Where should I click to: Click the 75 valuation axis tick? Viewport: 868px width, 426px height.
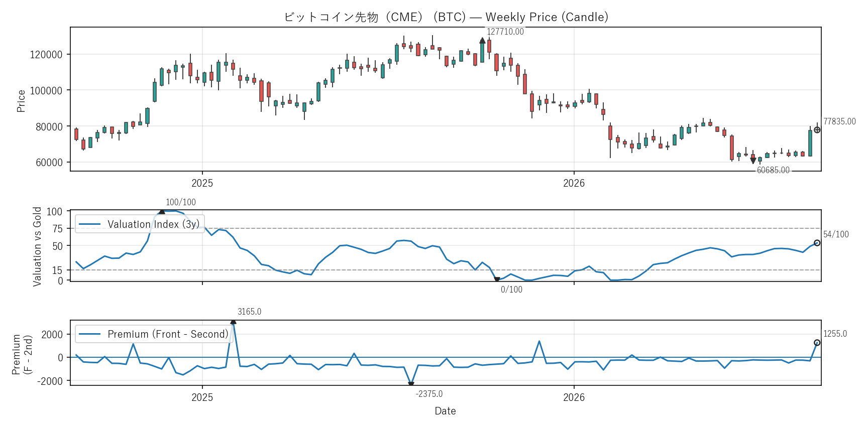tap(58, 229)
